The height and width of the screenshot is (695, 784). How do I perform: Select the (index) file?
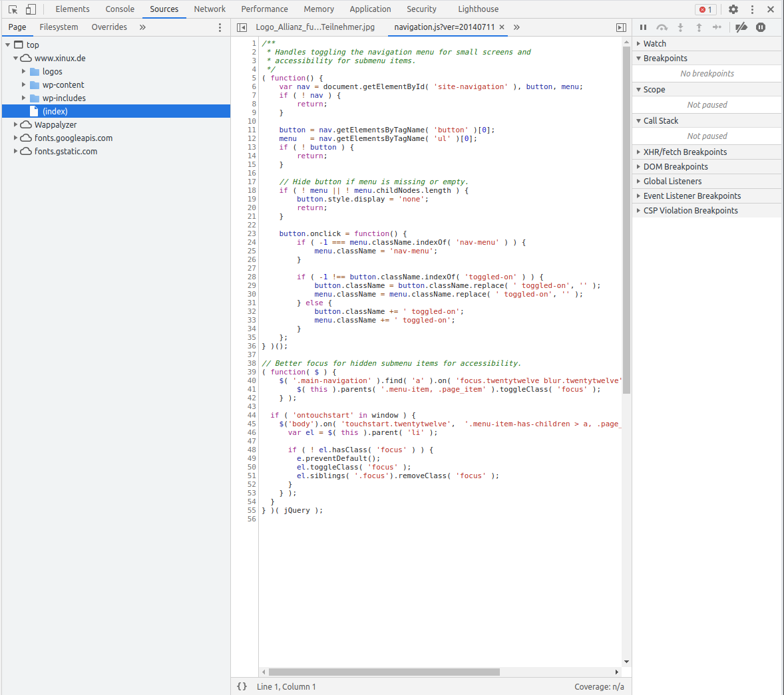point(55,112)
